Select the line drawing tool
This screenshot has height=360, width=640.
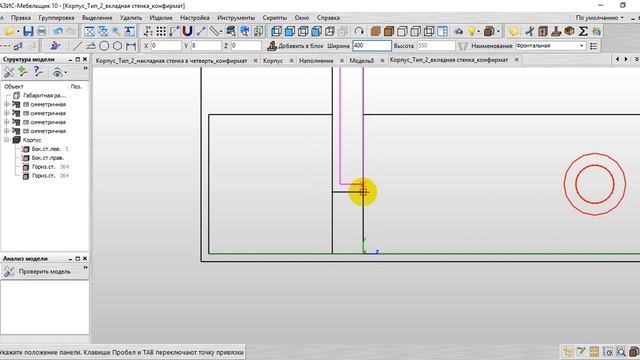tap(78, 46)
